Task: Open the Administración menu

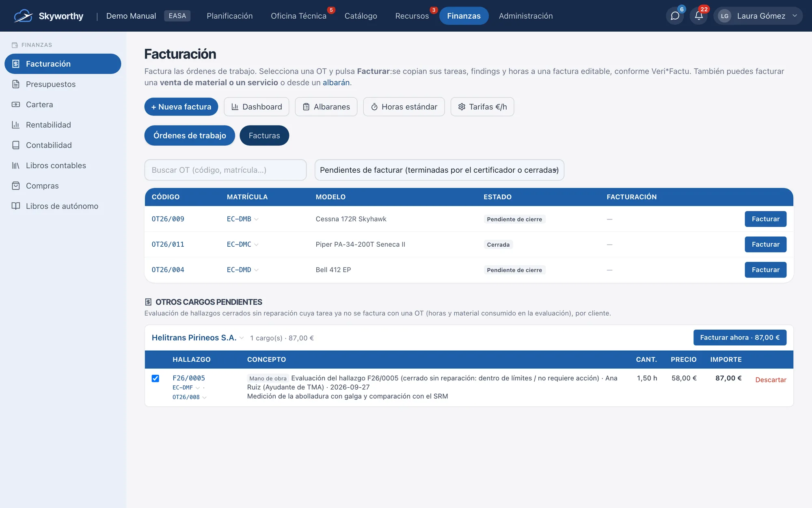Action: [526, 16]
